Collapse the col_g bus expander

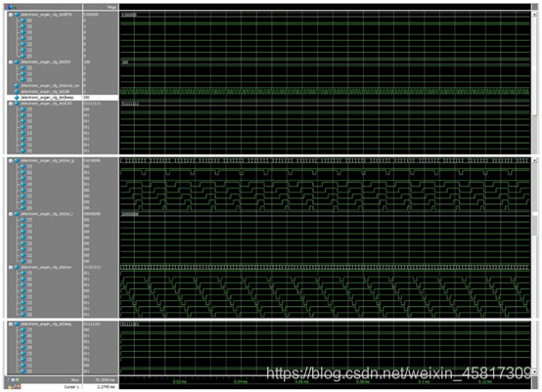11,161
